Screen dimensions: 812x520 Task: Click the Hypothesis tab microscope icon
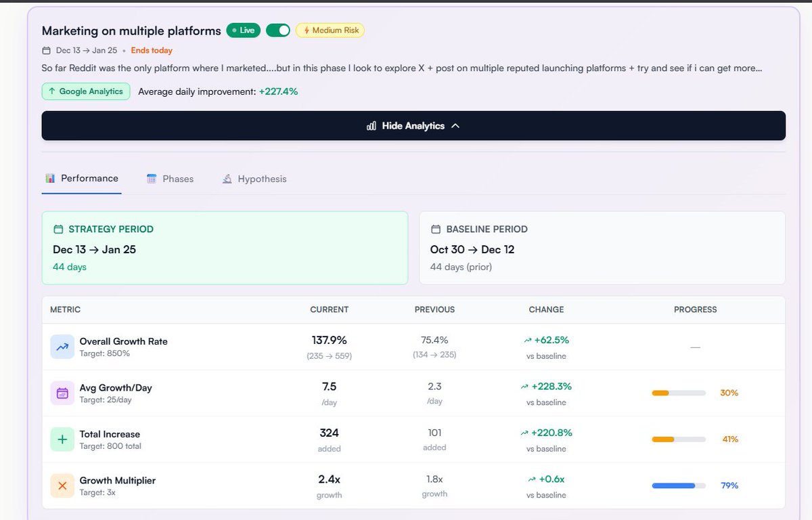coord(227,179)
